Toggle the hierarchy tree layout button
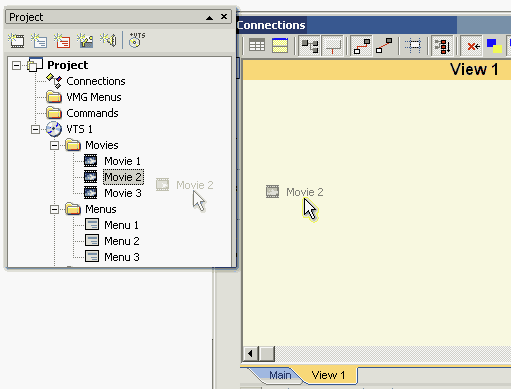The width and height of the screenshot is (511, 389). pyautogui.click(x=310, y=46)
